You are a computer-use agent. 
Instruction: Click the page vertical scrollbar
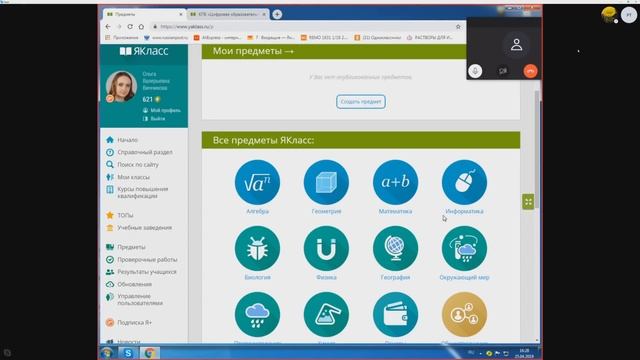(537, 149)
